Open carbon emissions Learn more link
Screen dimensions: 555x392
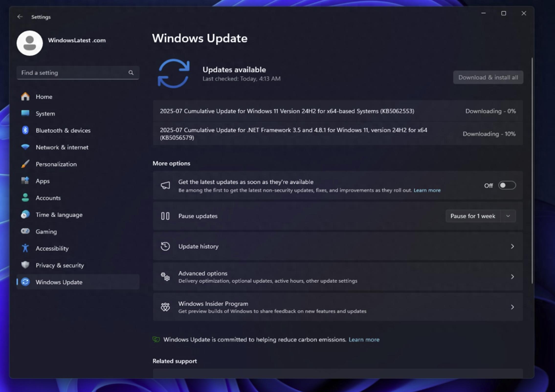(x=364, y=339)
